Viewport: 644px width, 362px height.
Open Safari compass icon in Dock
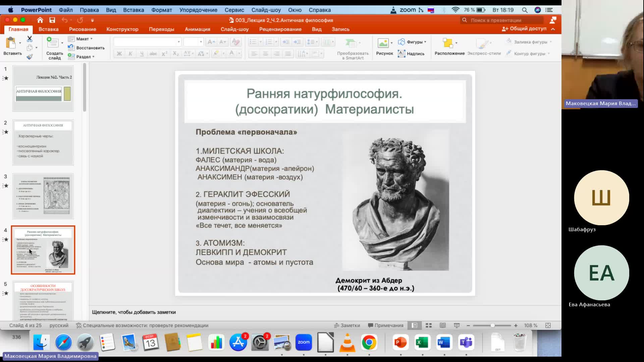(63, 342)
